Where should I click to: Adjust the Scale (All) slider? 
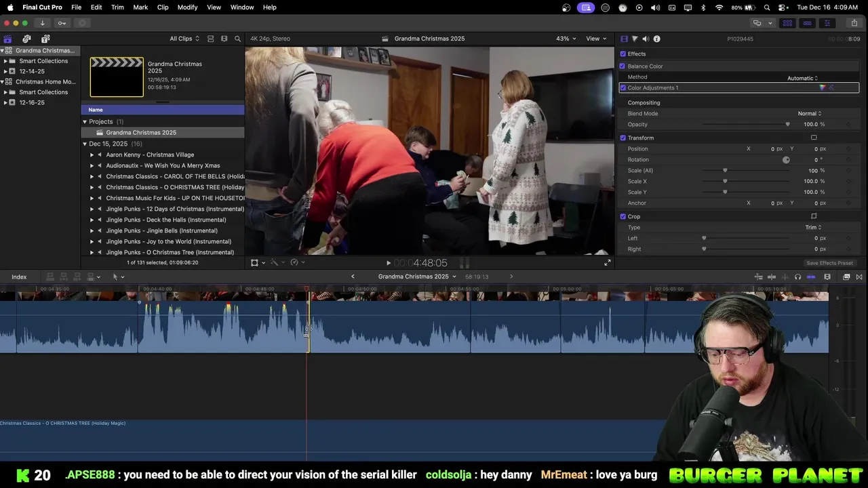click(725, 170)
